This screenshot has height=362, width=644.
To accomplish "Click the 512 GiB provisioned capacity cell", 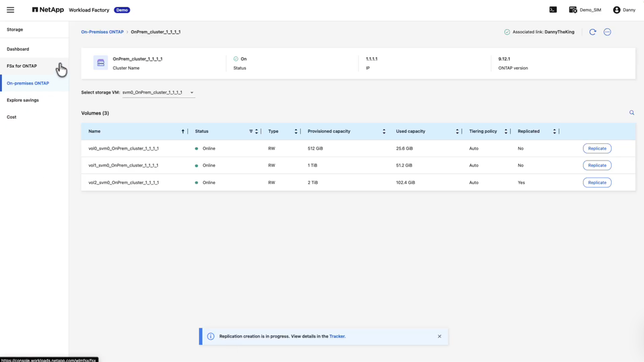I will point(315,149).
